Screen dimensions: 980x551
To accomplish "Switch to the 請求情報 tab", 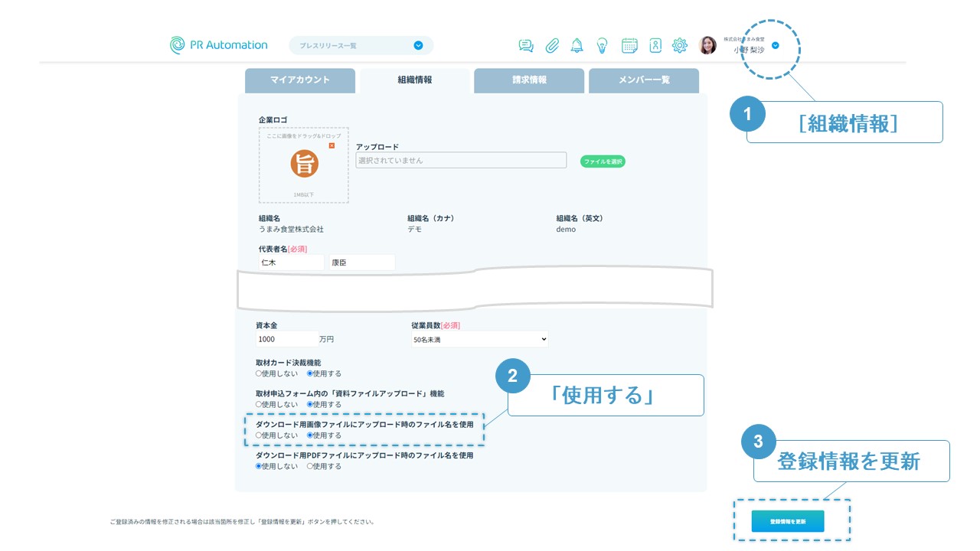I will 529,80.
